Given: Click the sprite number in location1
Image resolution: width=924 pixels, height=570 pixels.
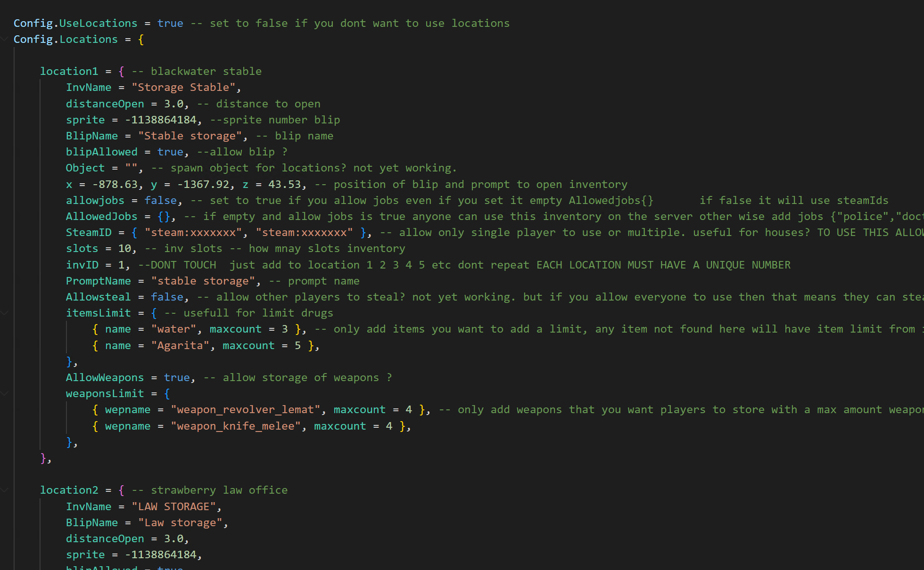Looking at the screenshot, I should pyautogui.click(x=160, y=120).
